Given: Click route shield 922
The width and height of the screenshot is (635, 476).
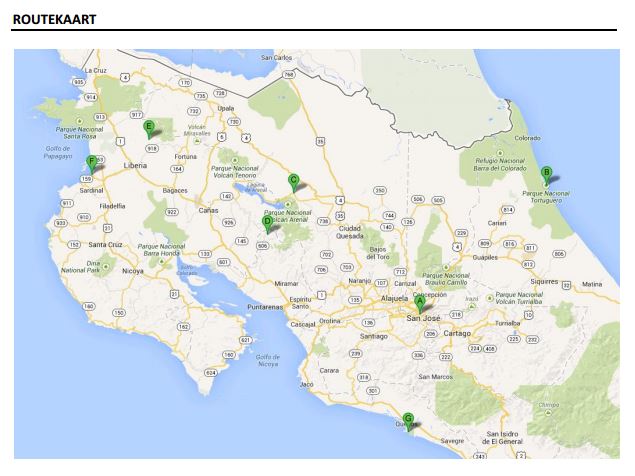Looking at the screenshot, I should pos(172,212).
